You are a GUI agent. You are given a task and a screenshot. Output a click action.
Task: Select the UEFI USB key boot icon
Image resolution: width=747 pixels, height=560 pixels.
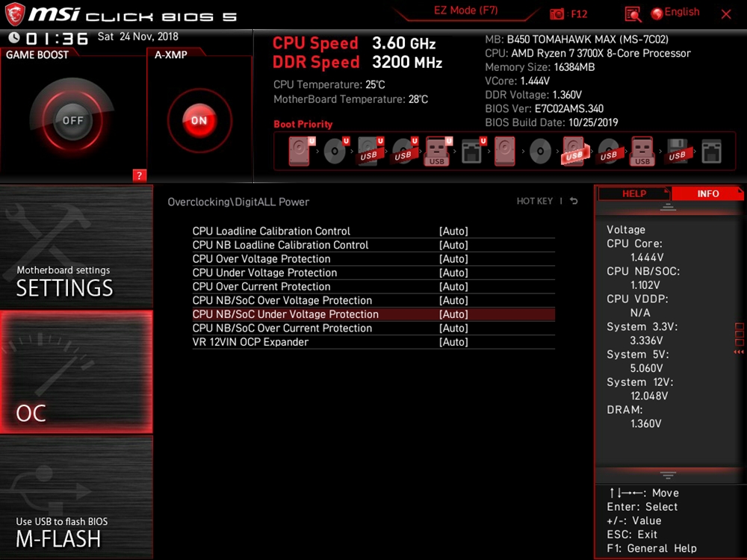(438, 151)
